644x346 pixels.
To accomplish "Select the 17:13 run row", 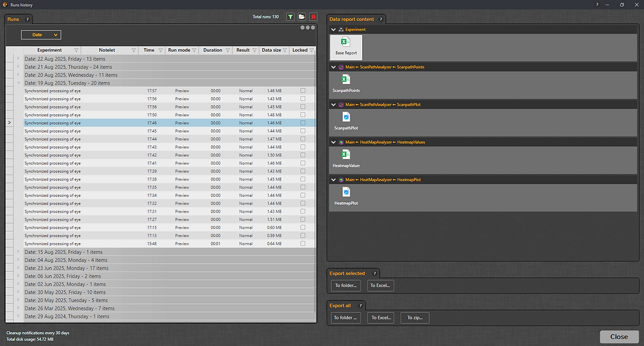I will 170,236.
